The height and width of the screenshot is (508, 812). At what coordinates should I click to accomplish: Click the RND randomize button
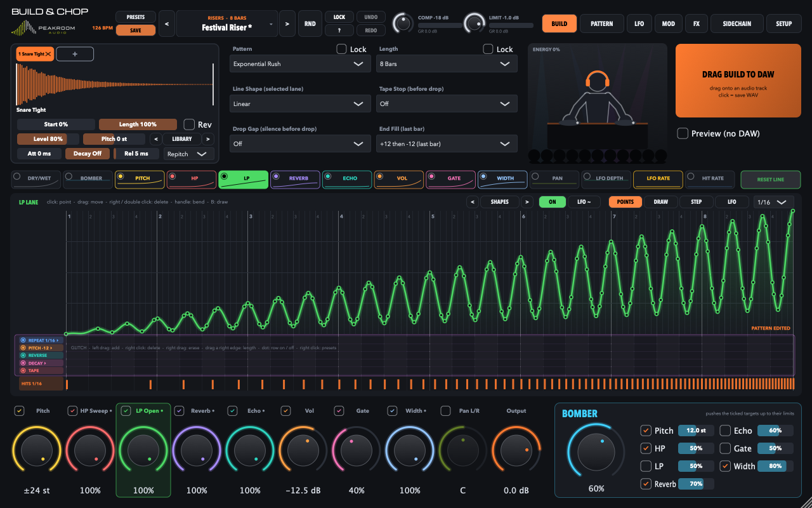[310, 23]
